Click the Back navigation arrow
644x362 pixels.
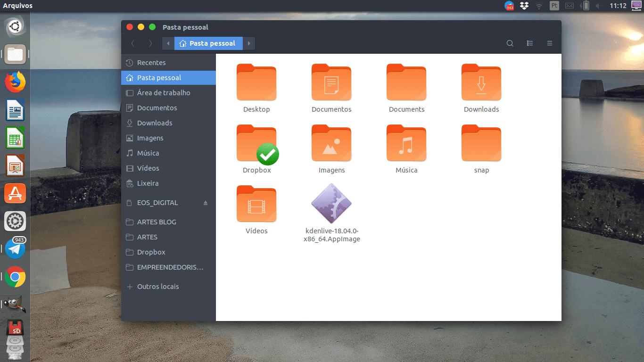coord(132,43)
